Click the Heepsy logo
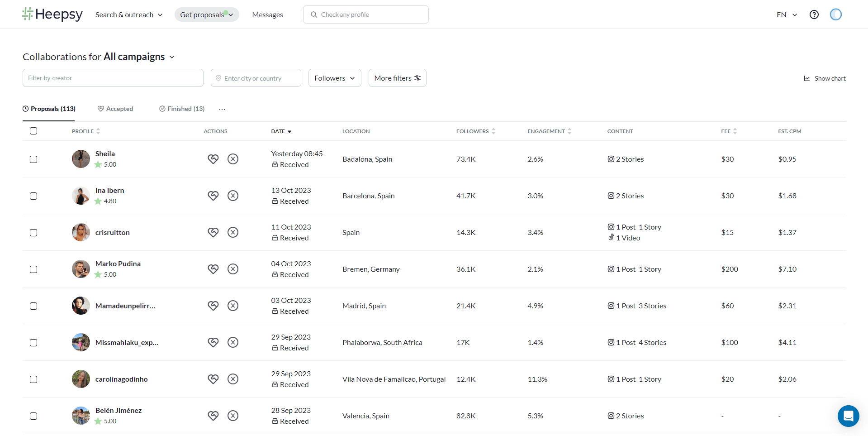This screenshot has height=436, width=868. coord(52,14)
